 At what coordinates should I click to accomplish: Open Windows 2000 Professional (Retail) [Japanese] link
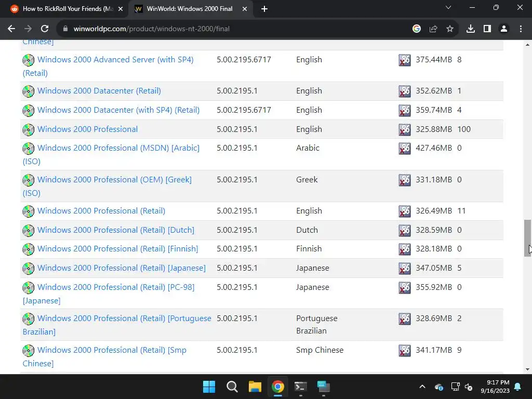pyautogui.click(x=122, y=268)
